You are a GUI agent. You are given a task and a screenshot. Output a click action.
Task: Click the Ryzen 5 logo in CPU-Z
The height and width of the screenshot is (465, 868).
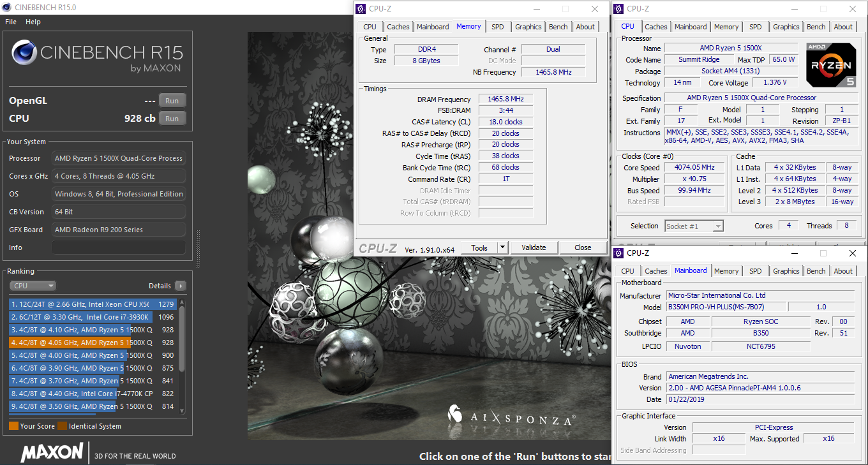point(830,64)
